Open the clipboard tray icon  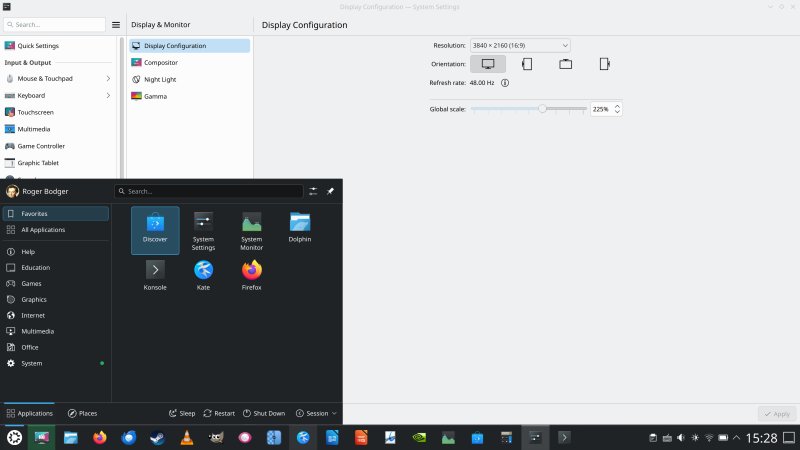click(x=653, y=438)
